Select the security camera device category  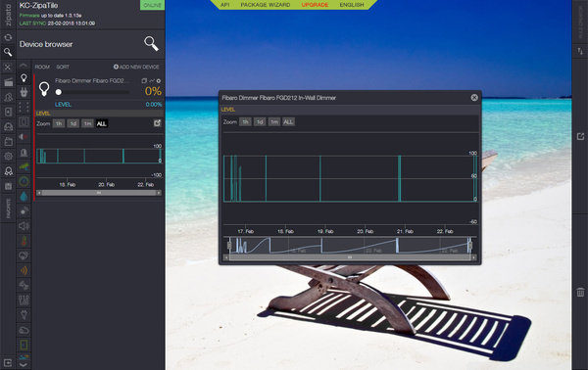point(24,166)
